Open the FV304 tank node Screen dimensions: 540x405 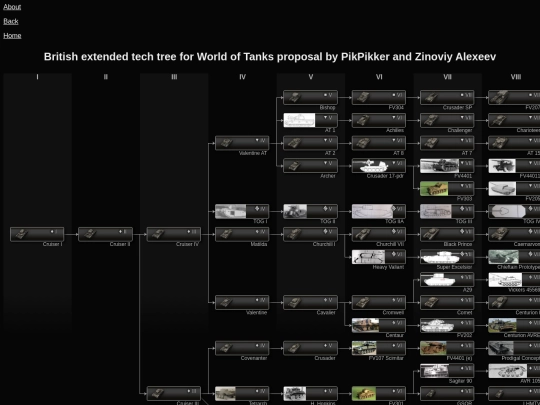(x=379, y=97)
